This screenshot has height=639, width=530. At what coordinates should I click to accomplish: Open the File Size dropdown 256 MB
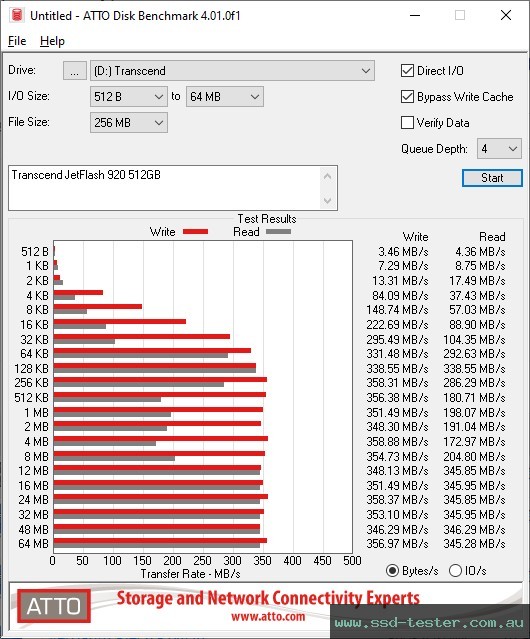click(129, 123)
